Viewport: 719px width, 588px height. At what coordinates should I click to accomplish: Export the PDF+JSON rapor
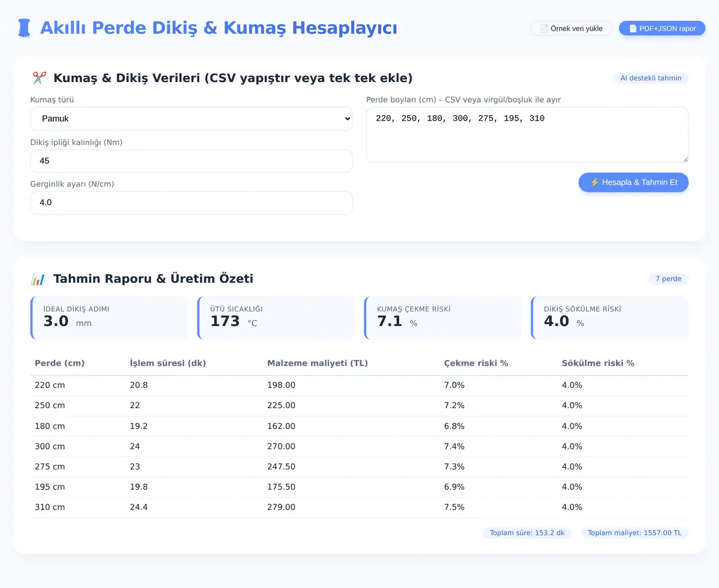[662, 28]
